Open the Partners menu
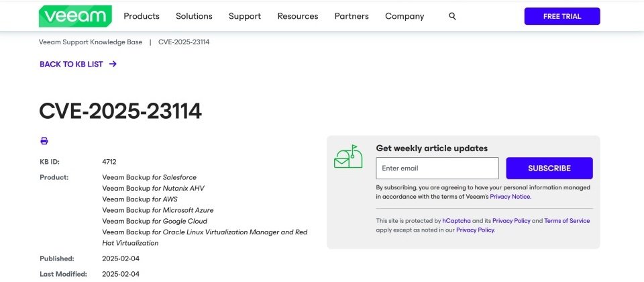 click(x=352, y=16)
